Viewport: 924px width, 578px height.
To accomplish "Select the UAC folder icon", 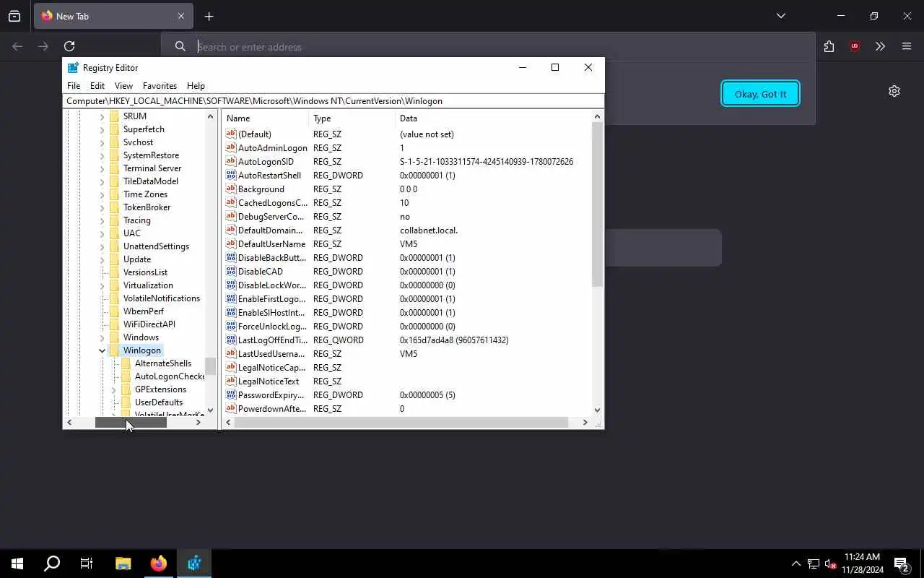I will 114,233.
